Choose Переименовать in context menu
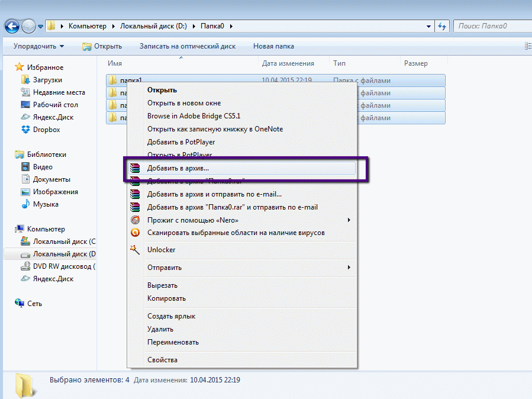This screenshot has width=532, height=399. 173,342
